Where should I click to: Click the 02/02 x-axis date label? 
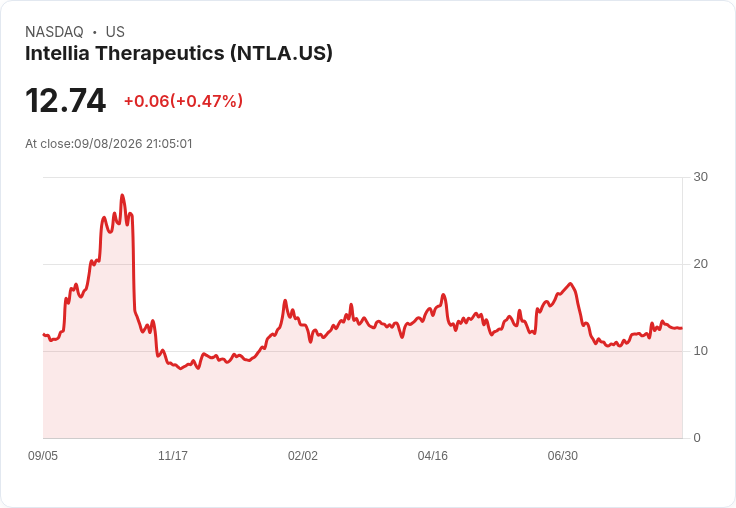[x=303, y=455]
